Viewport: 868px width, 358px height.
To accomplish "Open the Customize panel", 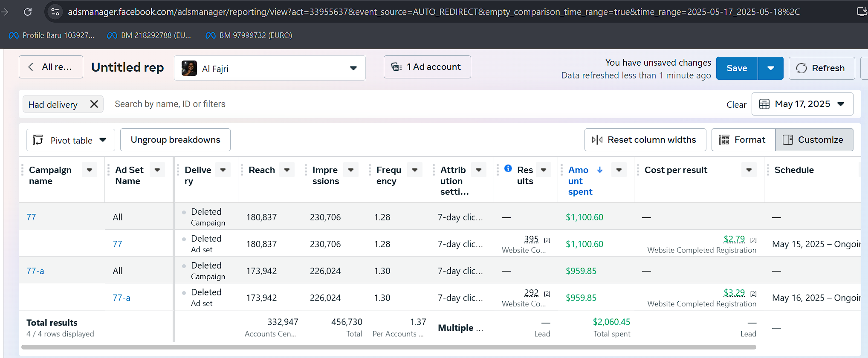I will pos(814,140).
